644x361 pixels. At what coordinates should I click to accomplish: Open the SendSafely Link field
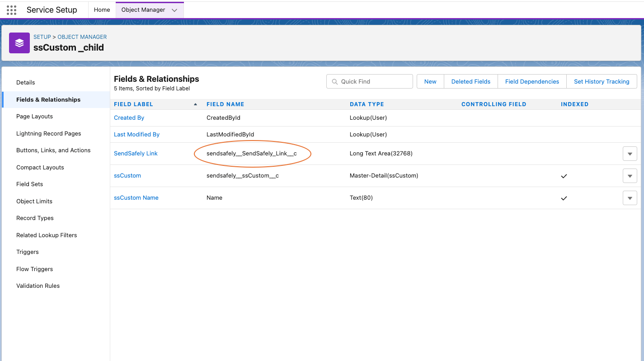(136, 154)
